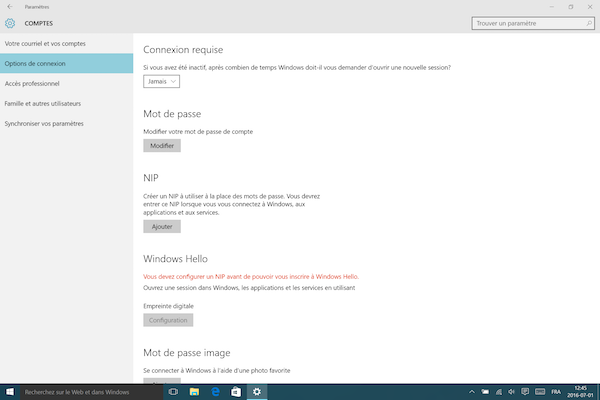Select Options de connexion
Image resolution: width=600 pixels, height=400 pixels.
click(x=67, y=64)
